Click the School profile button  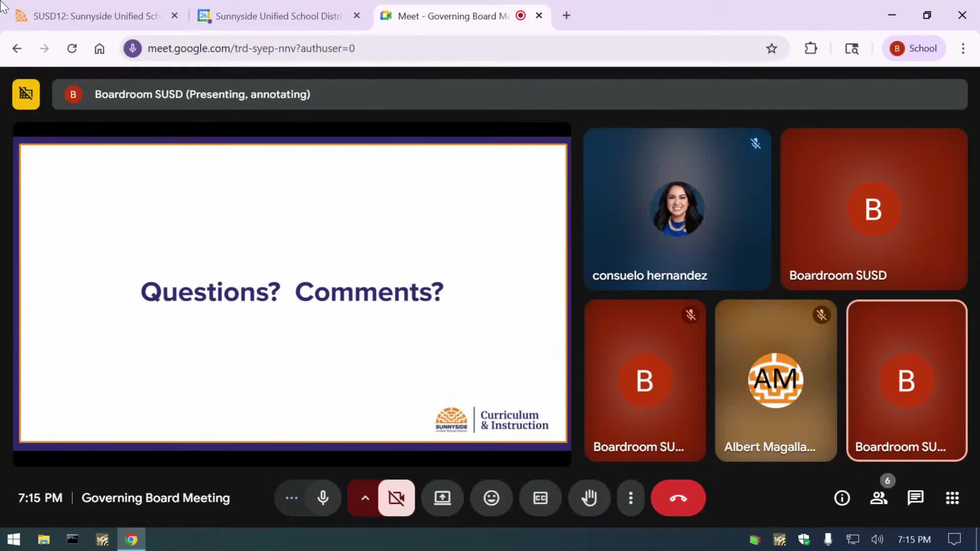[914, 48]
